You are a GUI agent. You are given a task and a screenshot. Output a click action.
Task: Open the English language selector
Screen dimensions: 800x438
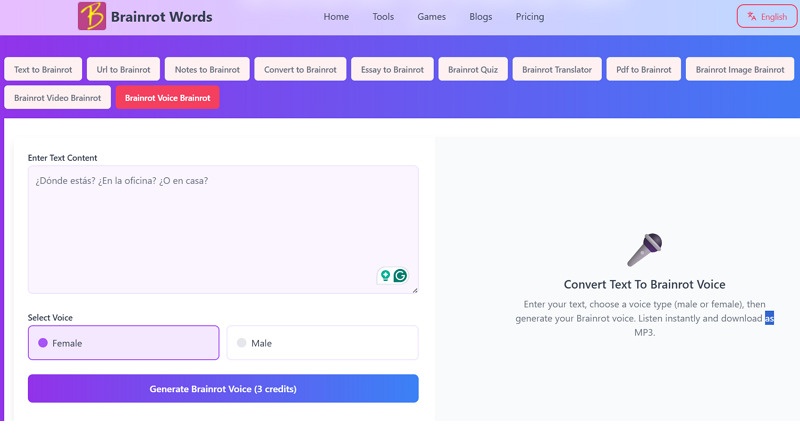pyautogui.click(x=767, y=16)
